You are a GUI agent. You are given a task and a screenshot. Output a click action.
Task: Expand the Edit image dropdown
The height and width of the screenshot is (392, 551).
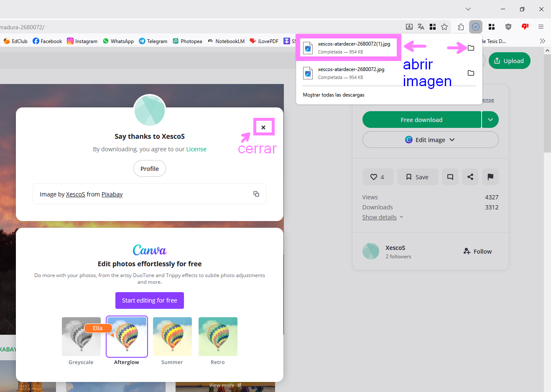coord(430,140)
